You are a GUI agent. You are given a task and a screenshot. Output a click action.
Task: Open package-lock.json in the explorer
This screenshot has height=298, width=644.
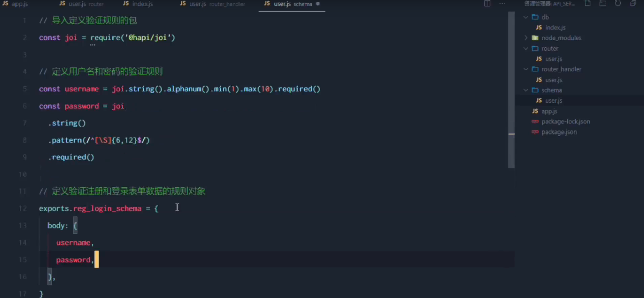click(x=566, y=121)
